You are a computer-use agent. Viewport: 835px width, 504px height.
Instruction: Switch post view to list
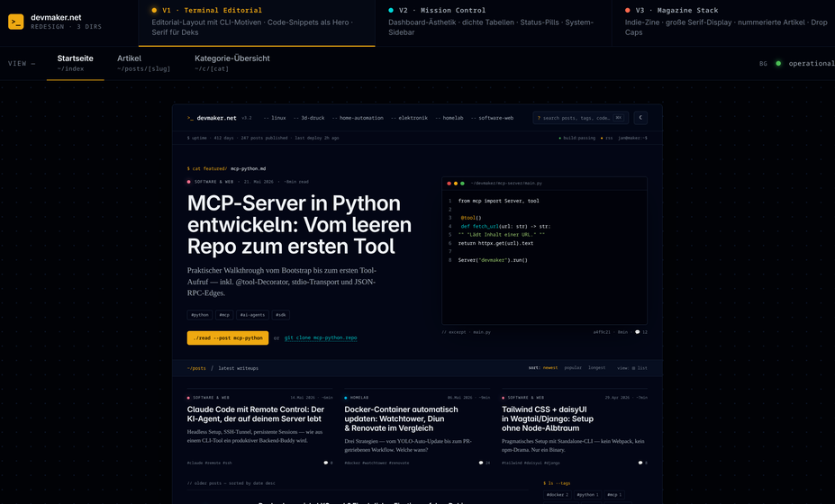tap(639, 368)
